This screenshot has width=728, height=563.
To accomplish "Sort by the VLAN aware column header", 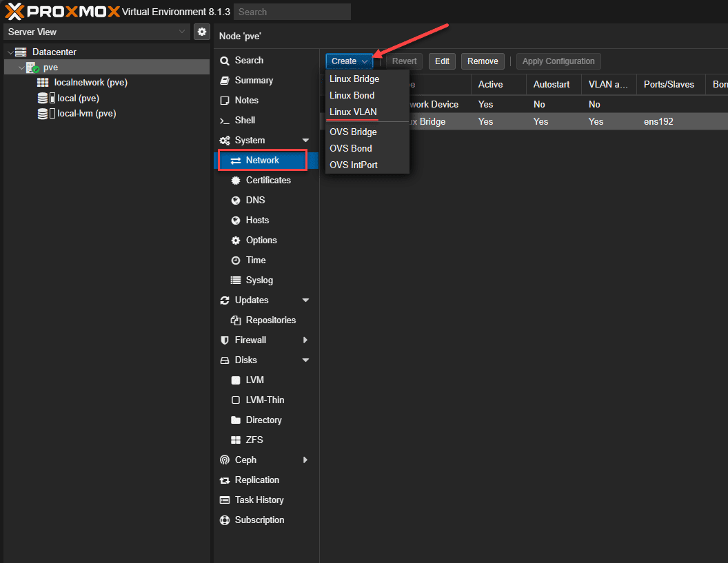I will 608,85.
